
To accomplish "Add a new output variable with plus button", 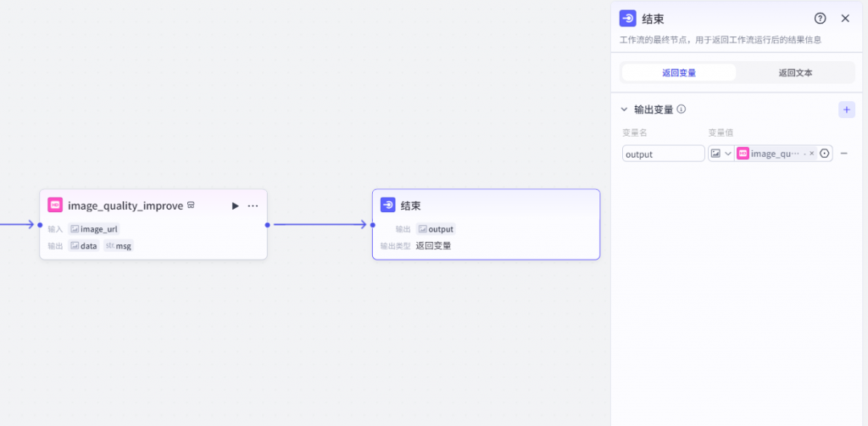I will point(847,109).
